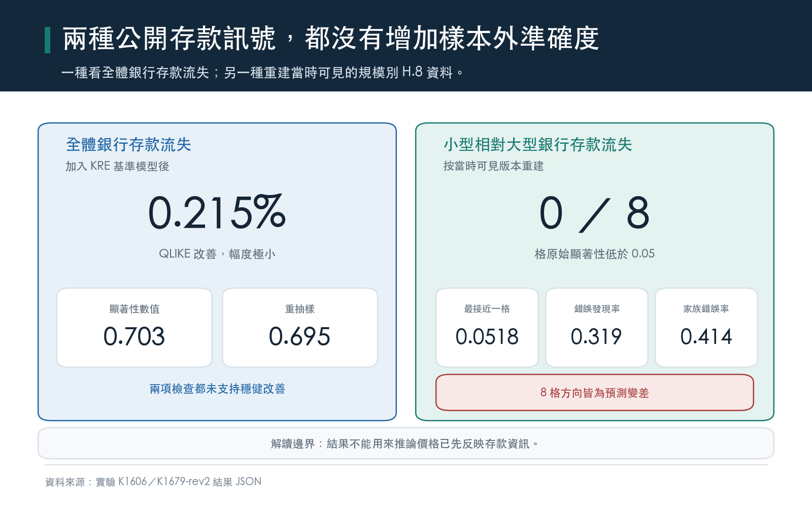The image size is (812, 508).
Task: Click the value 0.414
Action: click(x=706, y=336)
